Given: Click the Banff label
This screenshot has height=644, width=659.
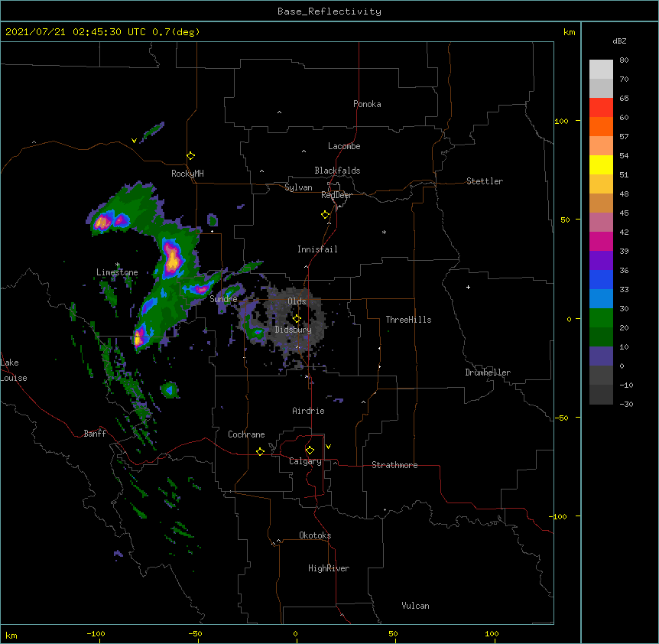Looking at the screenshot, I should click(x=95, y=434).
